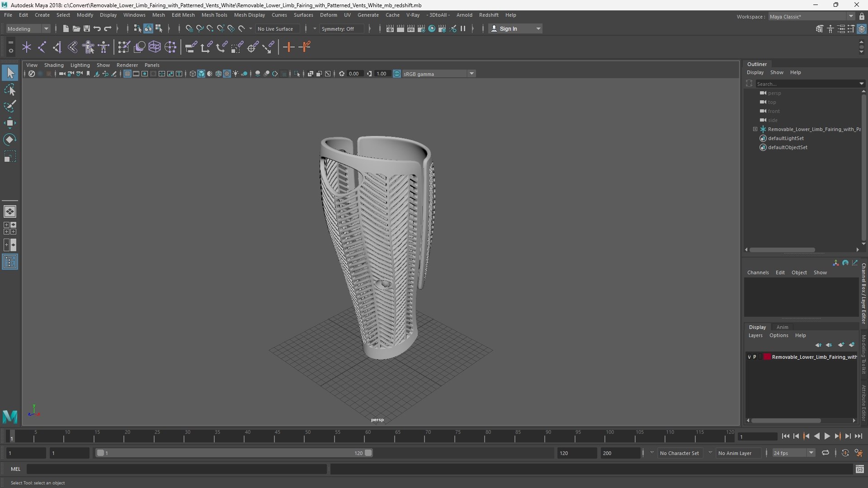This screenshot has height=488, width=868.
Task: Open the Modeling menu set dropdown
Action: tap(28, 28)
